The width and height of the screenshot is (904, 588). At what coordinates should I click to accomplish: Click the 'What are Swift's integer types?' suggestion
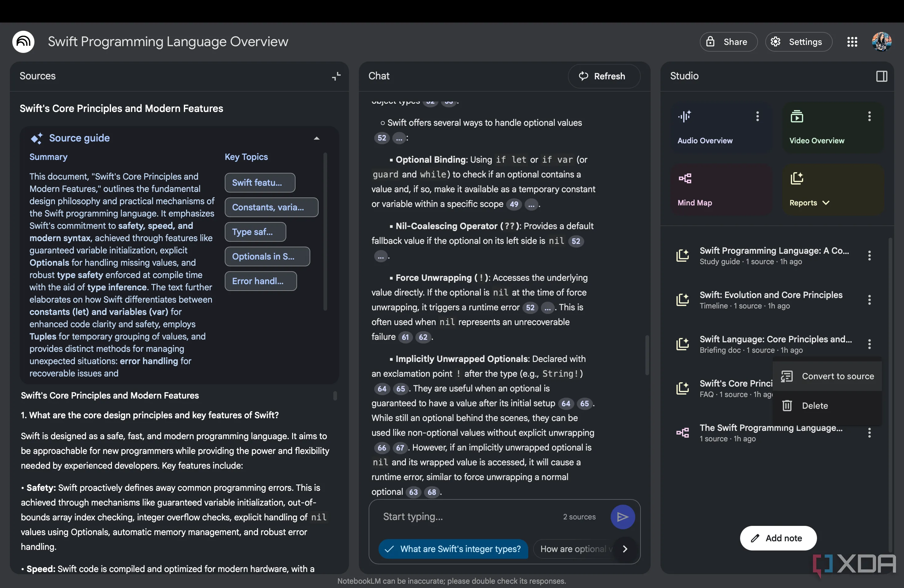click(453, 549)
